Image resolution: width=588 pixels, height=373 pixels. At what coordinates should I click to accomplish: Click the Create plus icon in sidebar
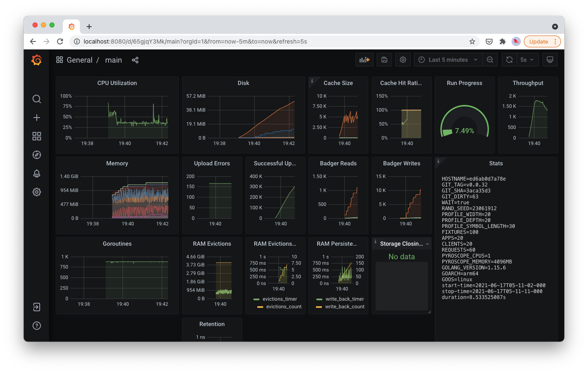click(37, 118)
